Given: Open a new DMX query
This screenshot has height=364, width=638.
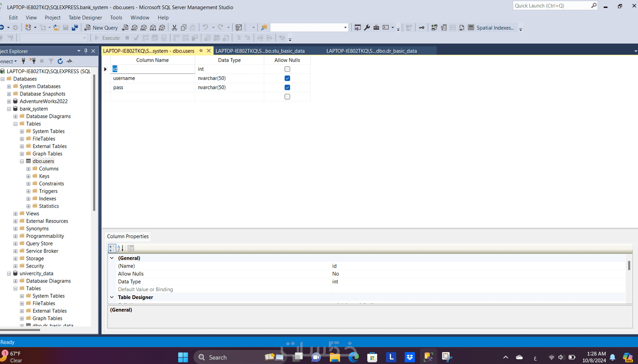Looking at the screenshot, I should click(144, 28).
